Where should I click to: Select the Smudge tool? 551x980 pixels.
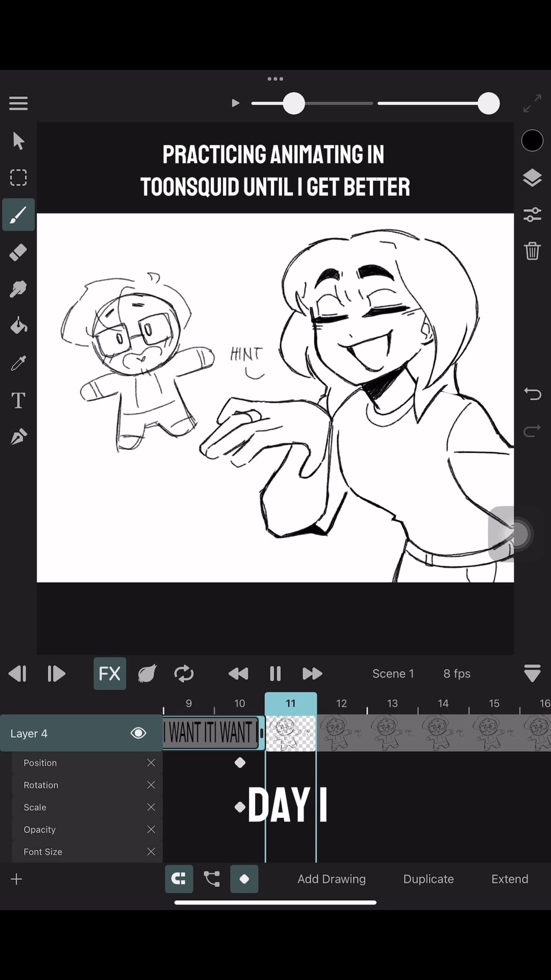point(18,289)
